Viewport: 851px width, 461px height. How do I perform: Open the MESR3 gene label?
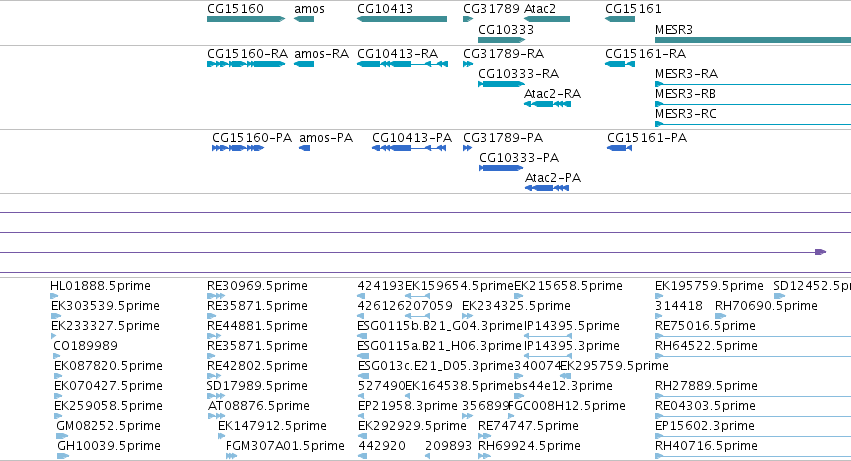674,30
